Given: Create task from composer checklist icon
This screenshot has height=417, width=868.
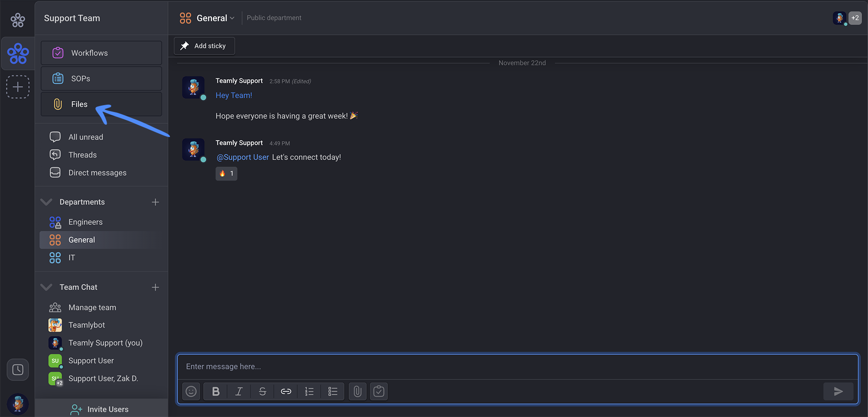Looking at the screenshot, I should click(379, 392).
